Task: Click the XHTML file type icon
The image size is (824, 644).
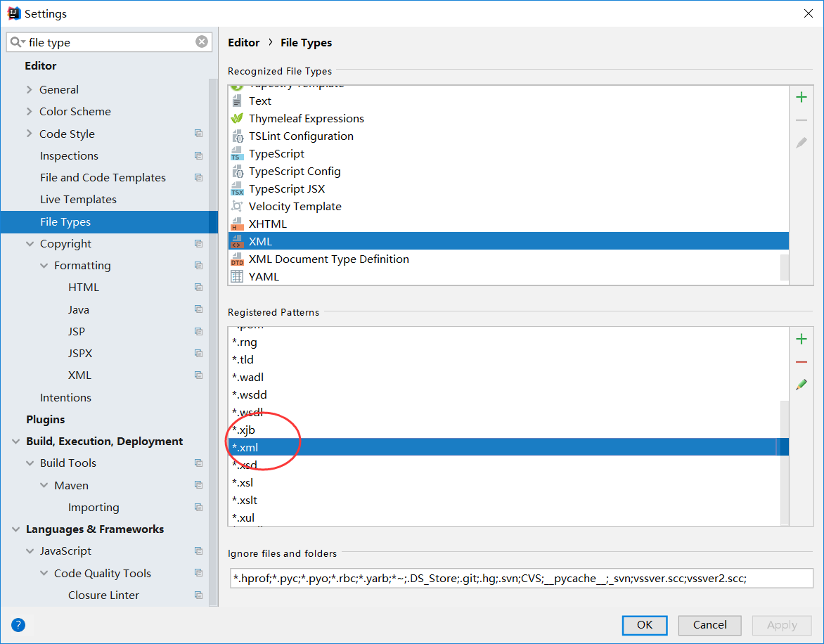Action: (x=237, y=224)
